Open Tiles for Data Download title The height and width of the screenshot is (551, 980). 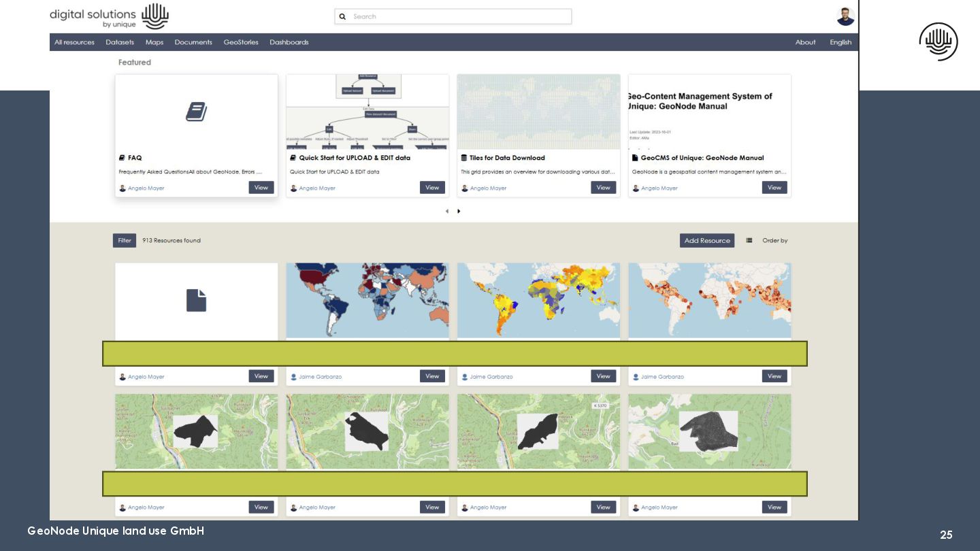(x=507, y=158)
